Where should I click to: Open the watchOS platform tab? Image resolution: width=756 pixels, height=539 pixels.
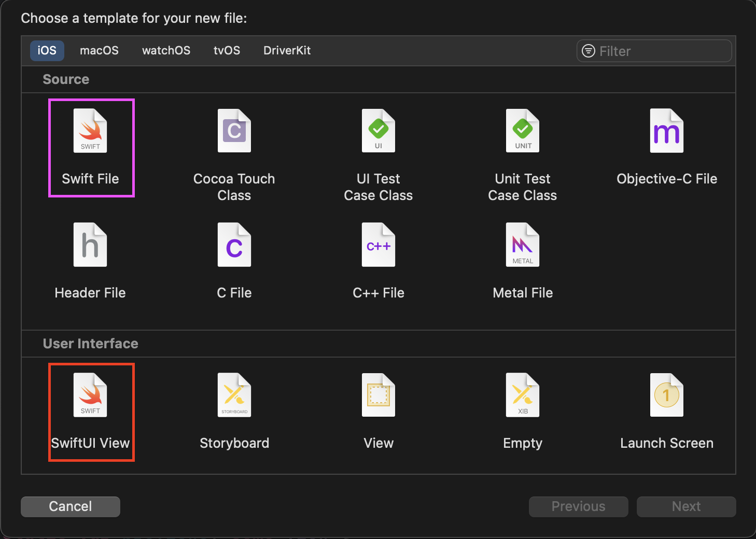pyautogui.click(x=166, y=51)
